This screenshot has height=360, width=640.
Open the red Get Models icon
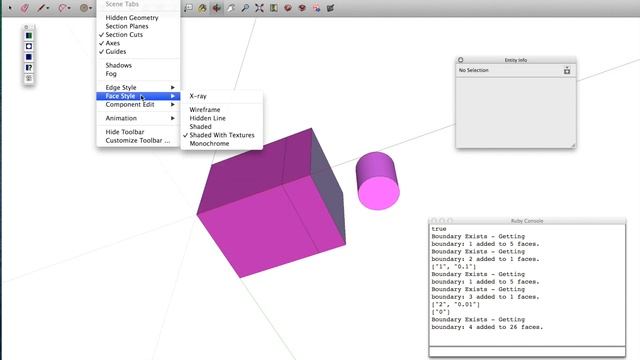288,8
